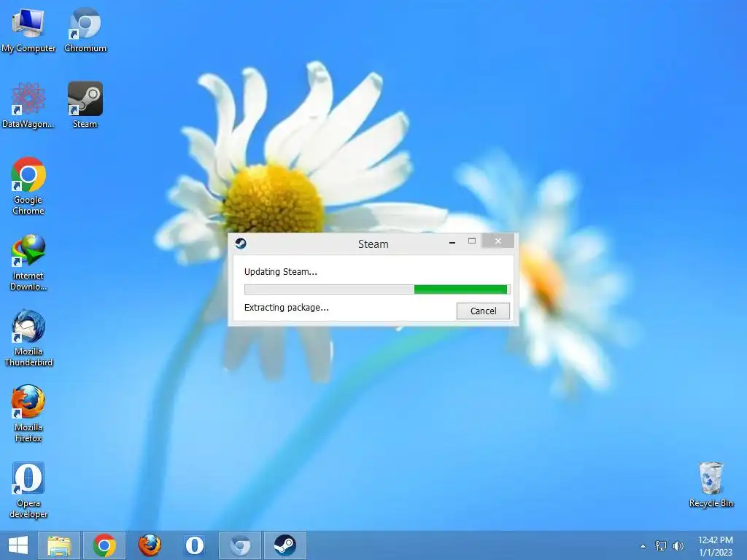Screen dimensions: 747x560
Task: Launch Opera from the taskbar
Action: (194, 545)
